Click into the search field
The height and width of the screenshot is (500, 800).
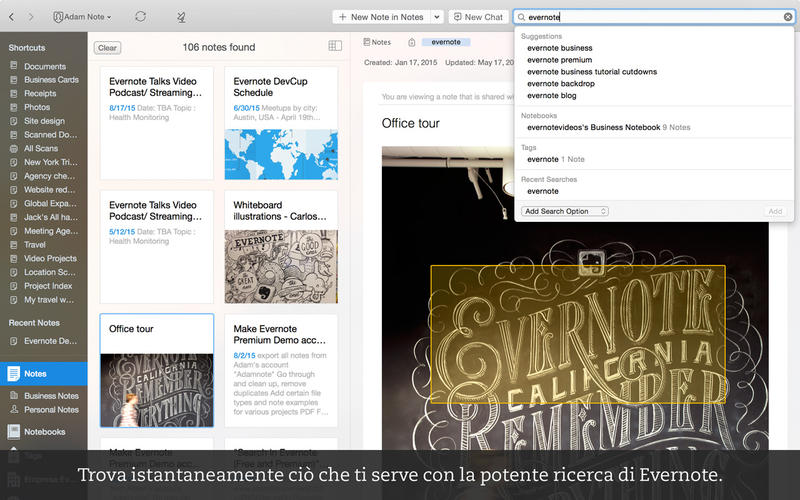(x=654, y=17)
